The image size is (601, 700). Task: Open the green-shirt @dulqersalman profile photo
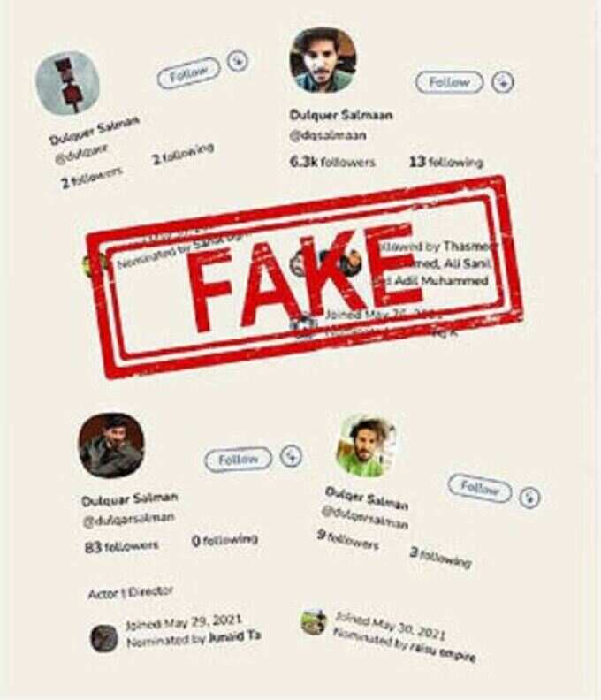point(366,446)
